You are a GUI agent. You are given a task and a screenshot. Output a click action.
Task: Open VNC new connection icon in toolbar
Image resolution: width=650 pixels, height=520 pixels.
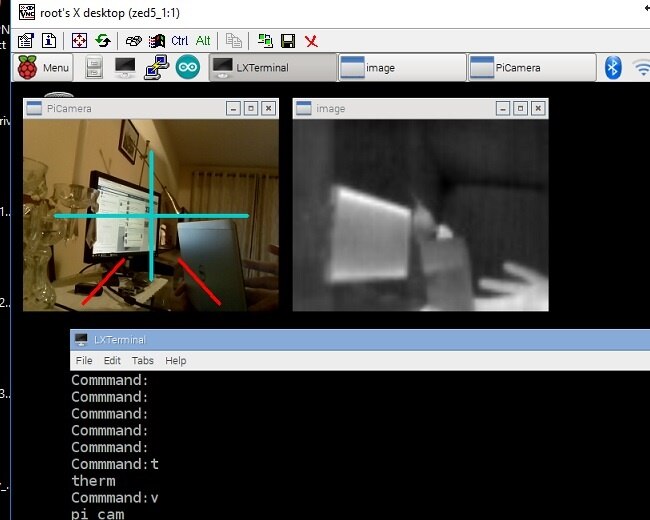(26, 41)
